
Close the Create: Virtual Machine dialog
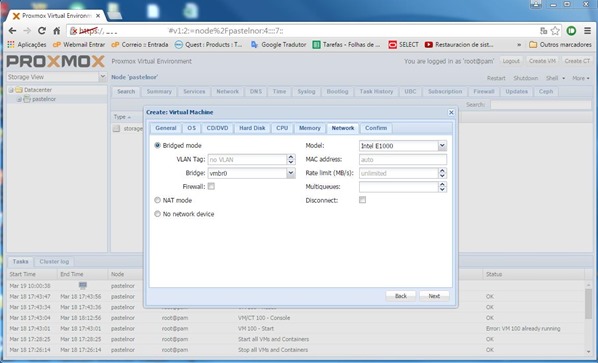coord(451,112)
